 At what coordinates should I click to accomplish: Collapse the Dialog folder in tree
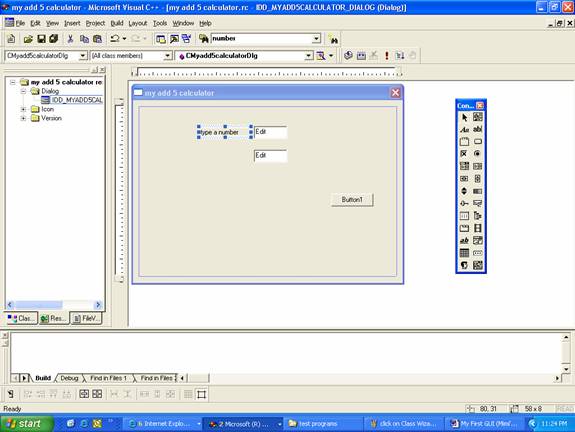click(23, 91)
